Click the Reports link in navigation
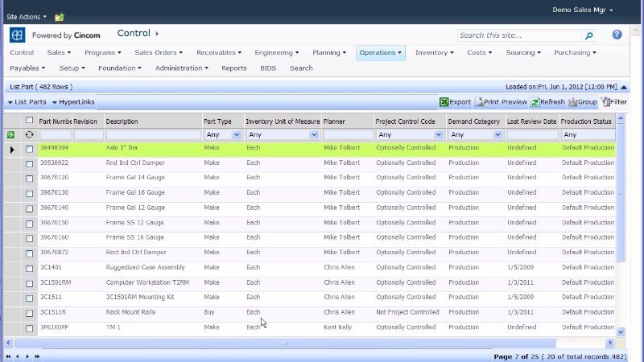 tap(234, 68)
